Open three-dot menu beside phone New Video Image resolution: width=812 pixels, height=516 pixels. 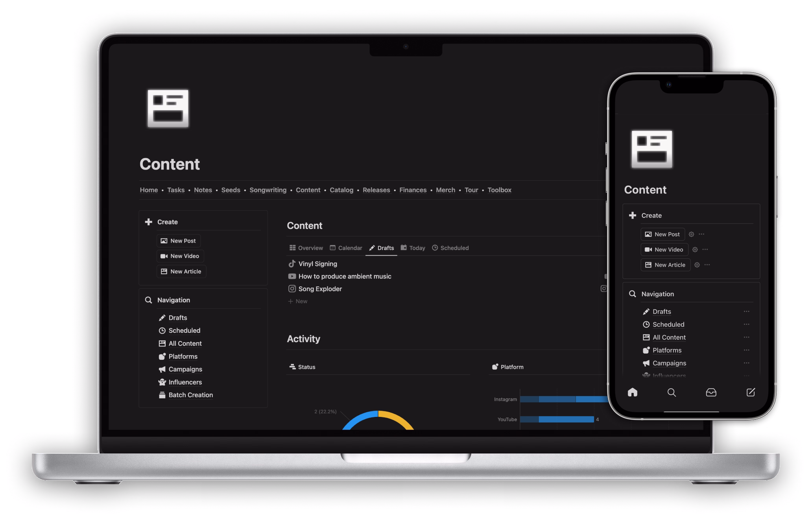[x=705, y=249]
